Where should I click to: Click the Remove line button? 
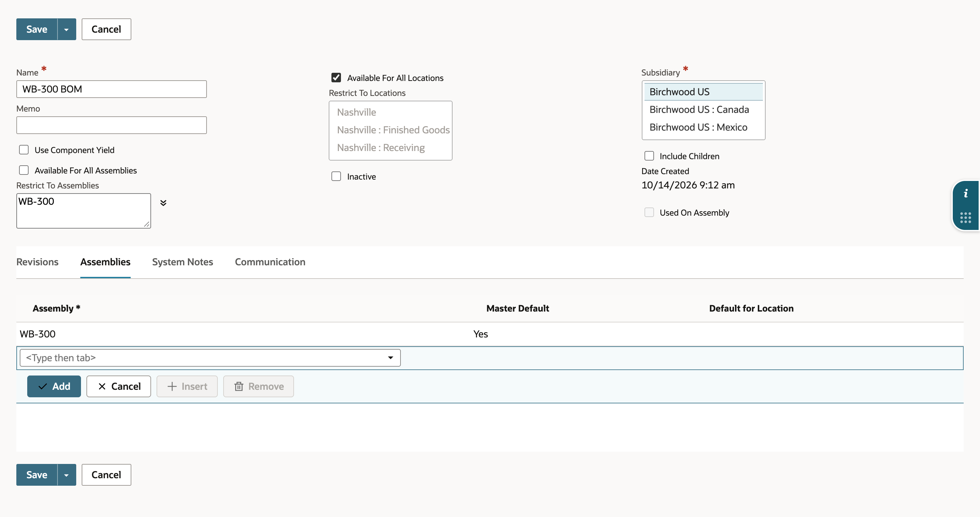point(259,386)
